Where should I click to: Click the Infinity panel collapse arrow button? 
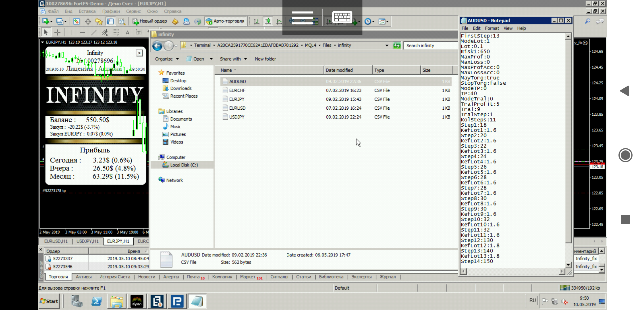139,53
